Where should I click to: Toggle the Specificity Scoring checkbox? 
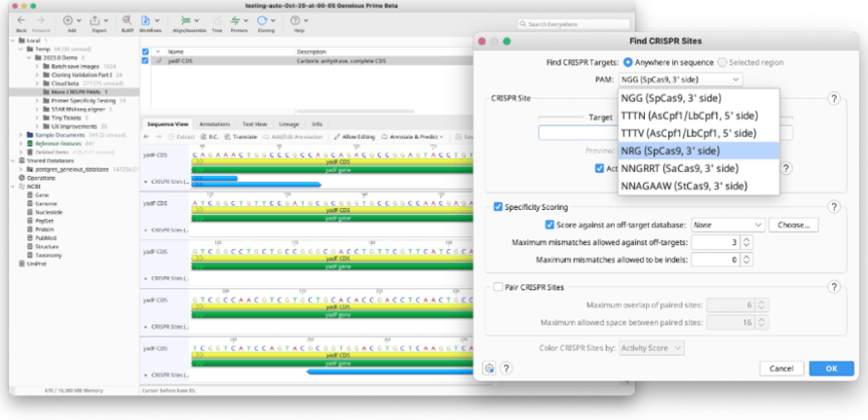click(497, 207)
